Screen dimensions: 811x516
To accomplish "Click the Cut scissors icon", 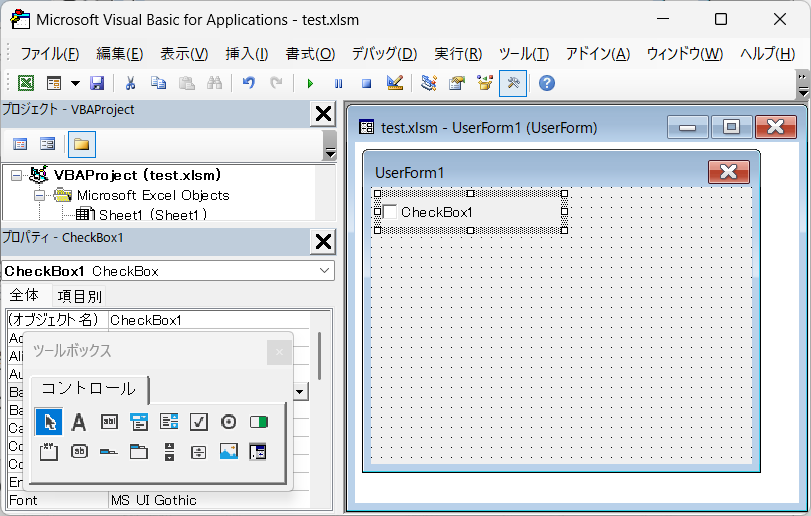I will click(130, 83).
